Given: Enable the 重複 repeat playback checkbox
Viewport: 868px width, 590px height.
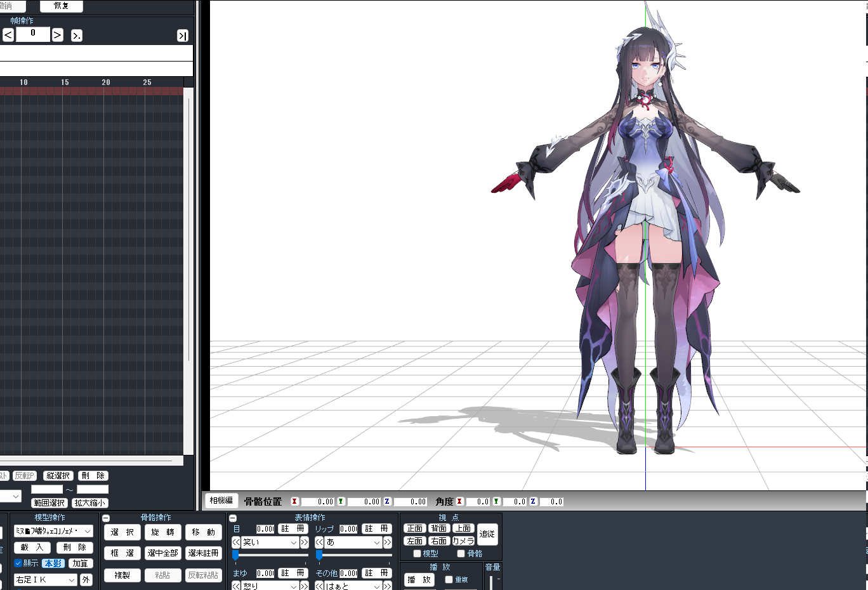Looking at the screenshot, I should (449, 580).
